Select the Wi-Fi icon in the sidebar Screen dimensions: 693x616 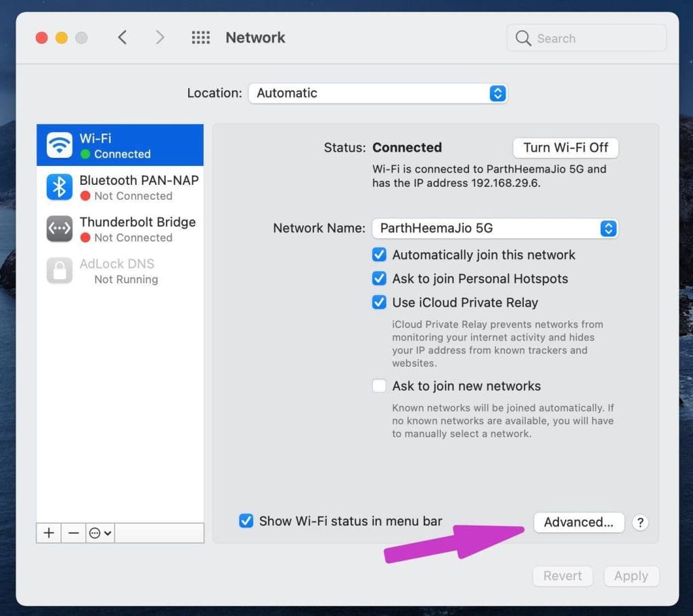coord(60,144)
